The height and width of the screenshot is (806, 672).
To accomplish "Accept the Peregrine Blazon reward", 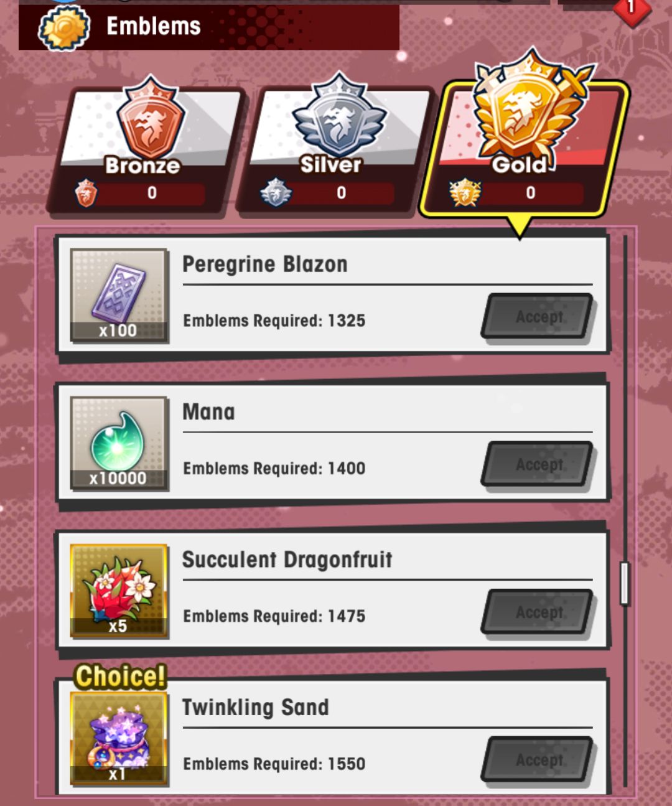I will click(x=539, y=317).
